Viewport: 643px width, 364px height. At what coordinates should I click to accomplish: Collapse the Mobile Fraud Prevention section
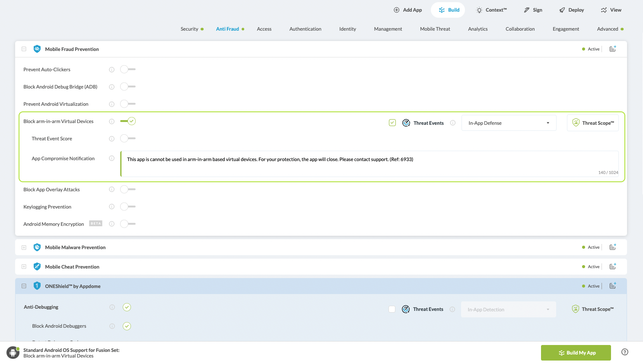pyautogui.click(x=24, y=49)
